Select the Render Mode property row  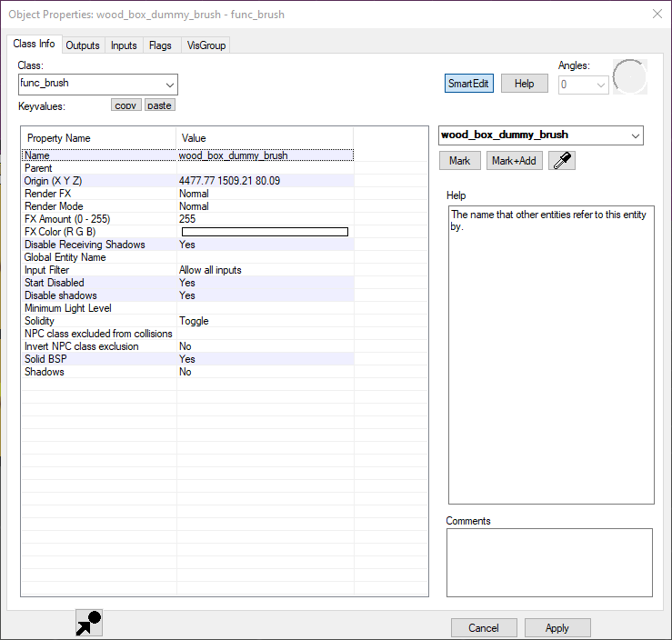click(x=187, y=206)
